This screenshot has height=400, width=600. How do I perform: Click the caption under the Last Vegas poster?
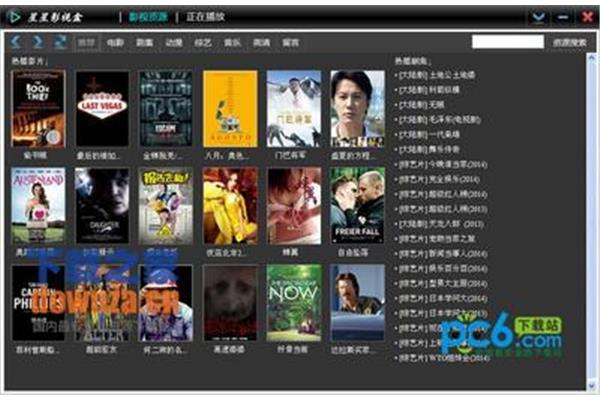[x=98, y=156]
